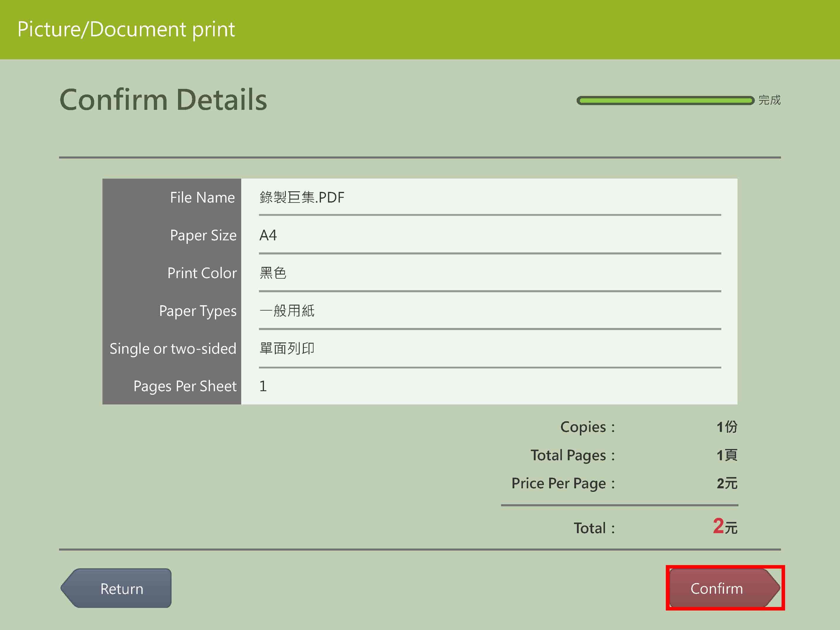Click the print color value 黑色

click(273, 273)
